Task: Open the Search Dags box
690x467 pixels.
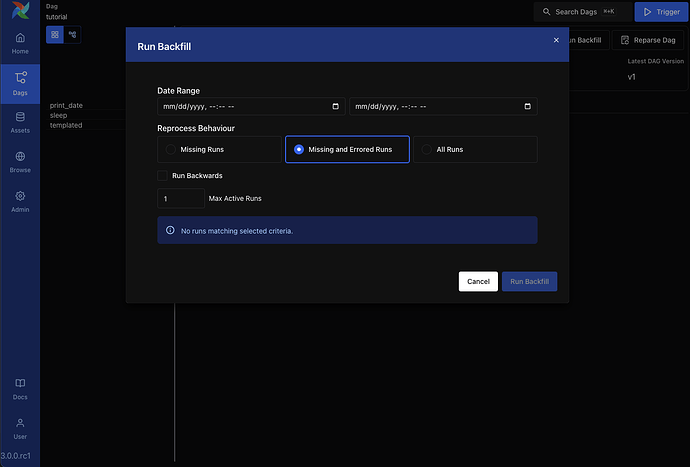Action: [582, 12]
